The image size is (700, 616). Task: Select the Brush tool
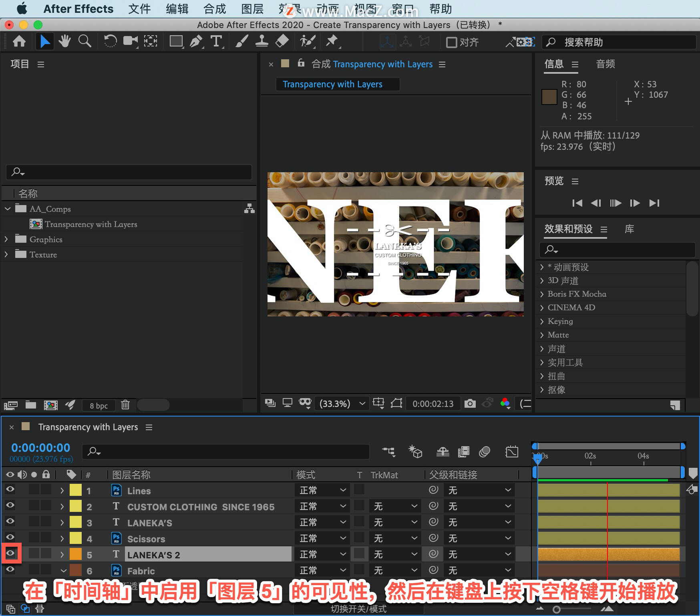coord(241,41)
